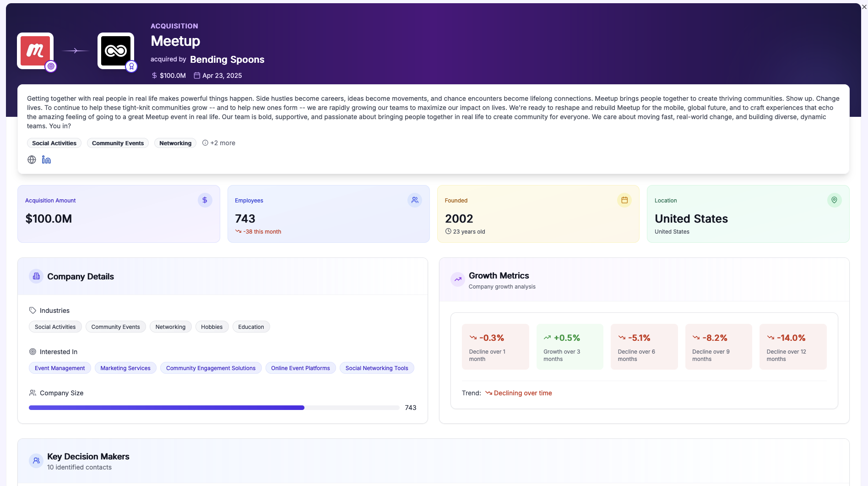
Task: Click the Company Size progress bar
Action: 214,408
